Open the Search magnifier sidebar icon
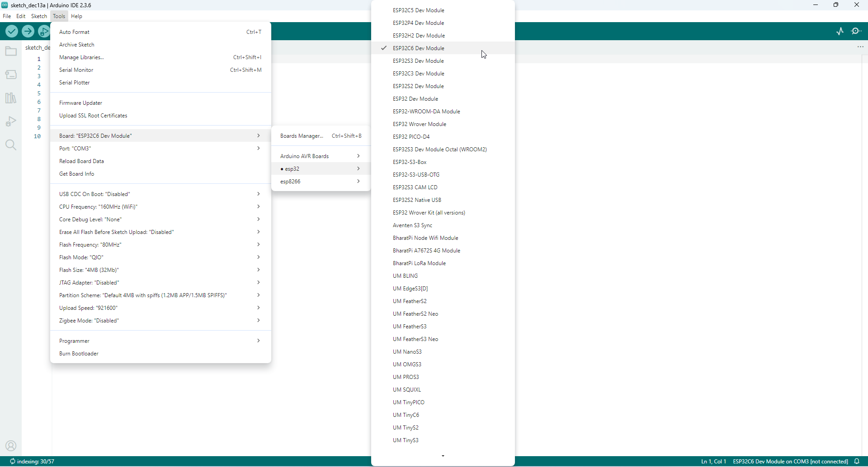The height and width of the screenshot is (467, 868). 11,145
